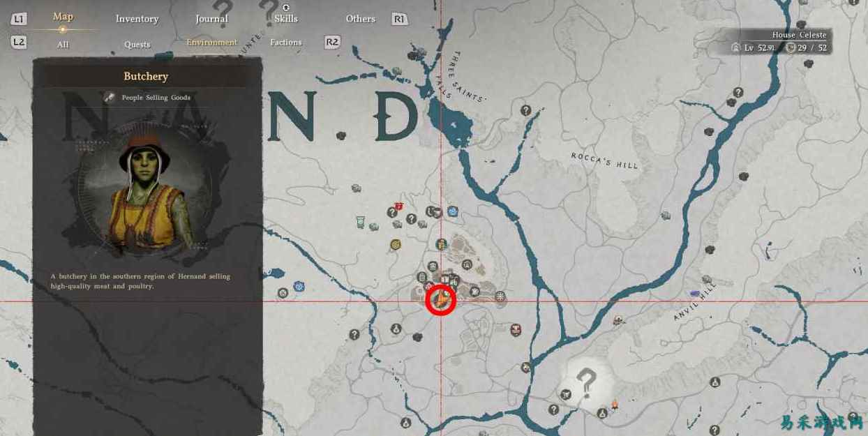
Task: Filter map by Quests
Action: [x=137, y=44]
